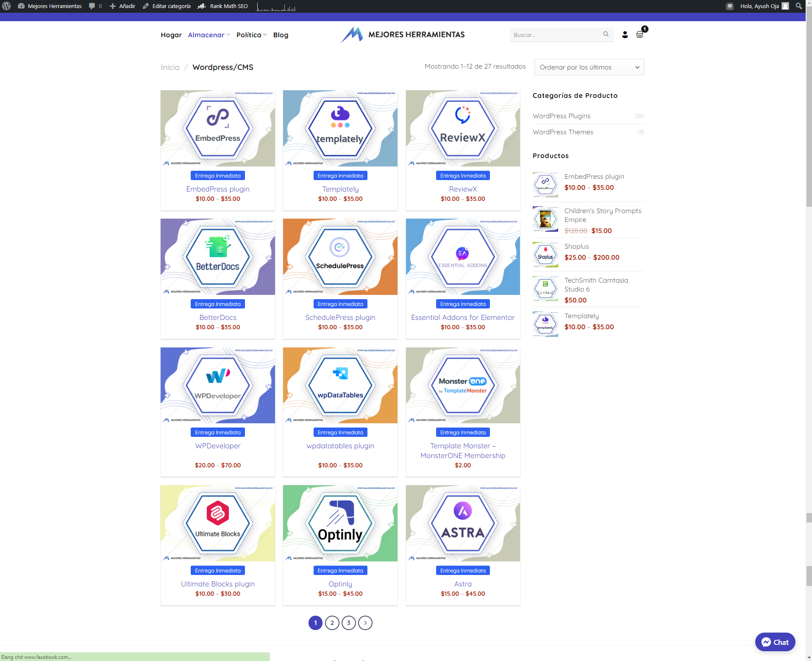Click the WordPress logo in admin bar
812x661 pixels.
6,6
